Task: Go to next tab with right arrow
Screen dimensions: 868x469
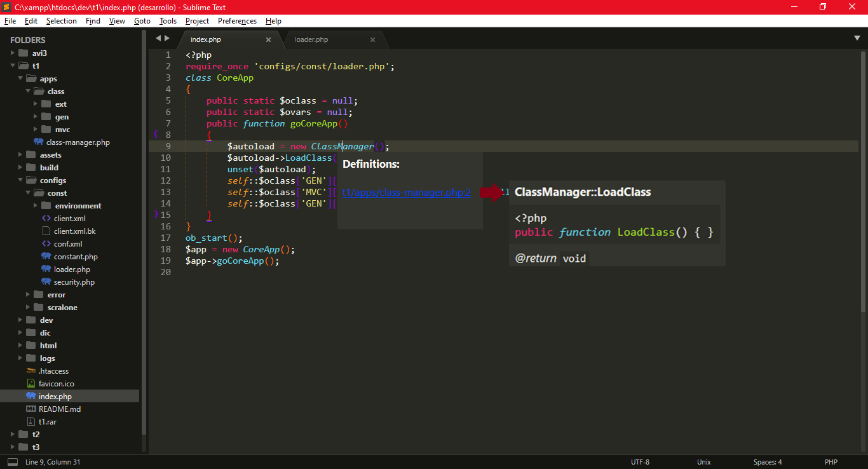Action: click(167, 38)
